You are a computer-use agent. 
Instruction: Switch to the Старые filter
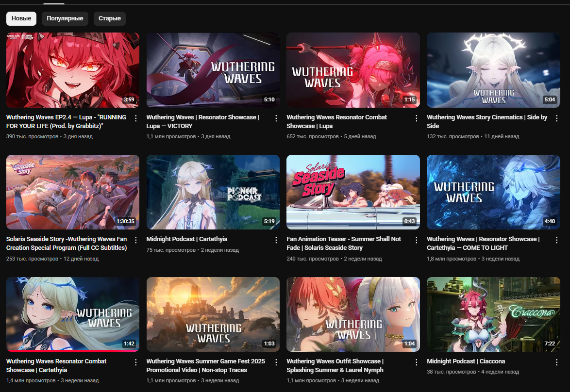point(109,18)
